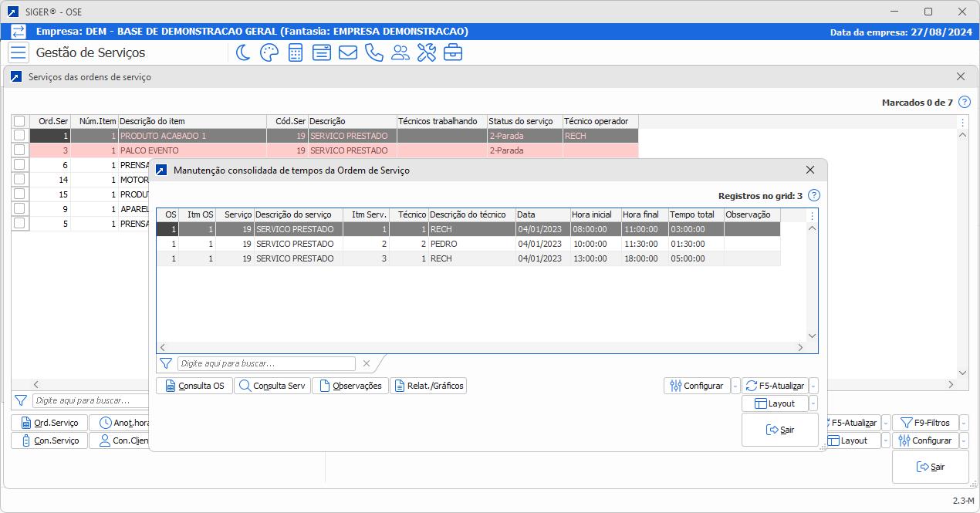The width and height of the screenshot is (980, 513).
Task: Tick the checkbox for service order 14
Action: click(19, 180)
